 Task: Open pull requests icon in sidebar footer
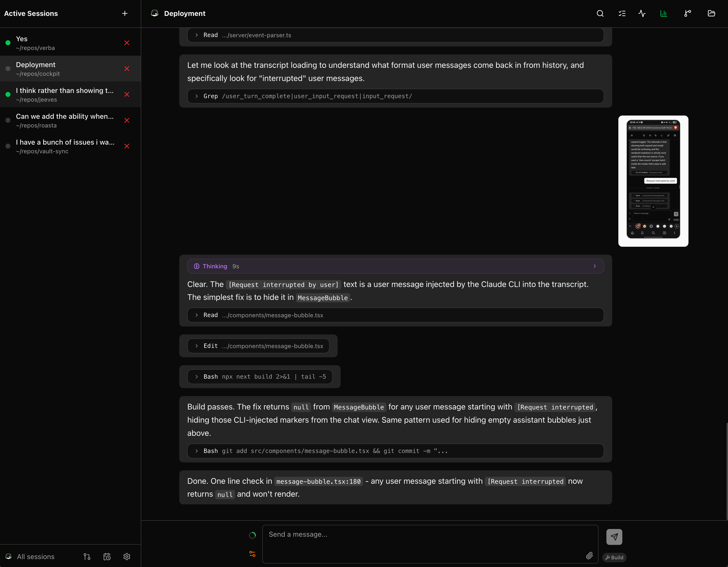(x=87, y=556)
